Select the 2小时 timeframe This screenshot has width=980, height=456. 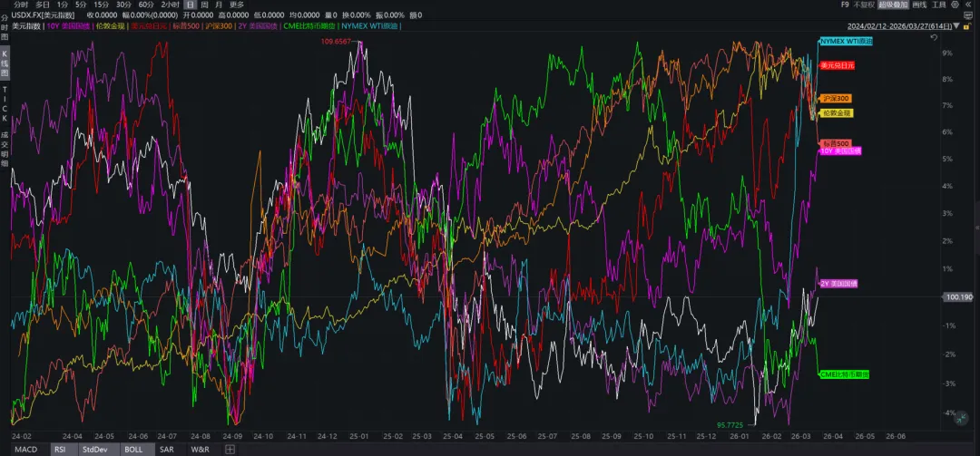coord(170,5)
